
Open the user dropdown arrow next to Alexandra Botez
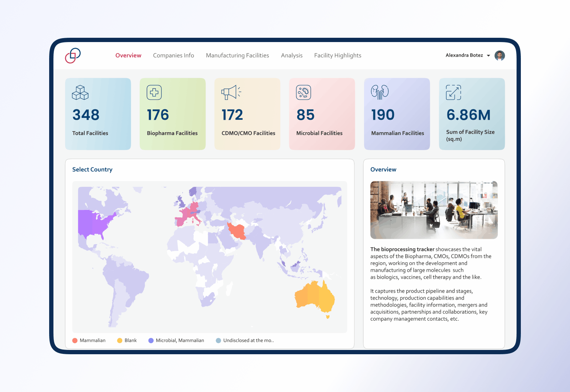coord(488,56)
